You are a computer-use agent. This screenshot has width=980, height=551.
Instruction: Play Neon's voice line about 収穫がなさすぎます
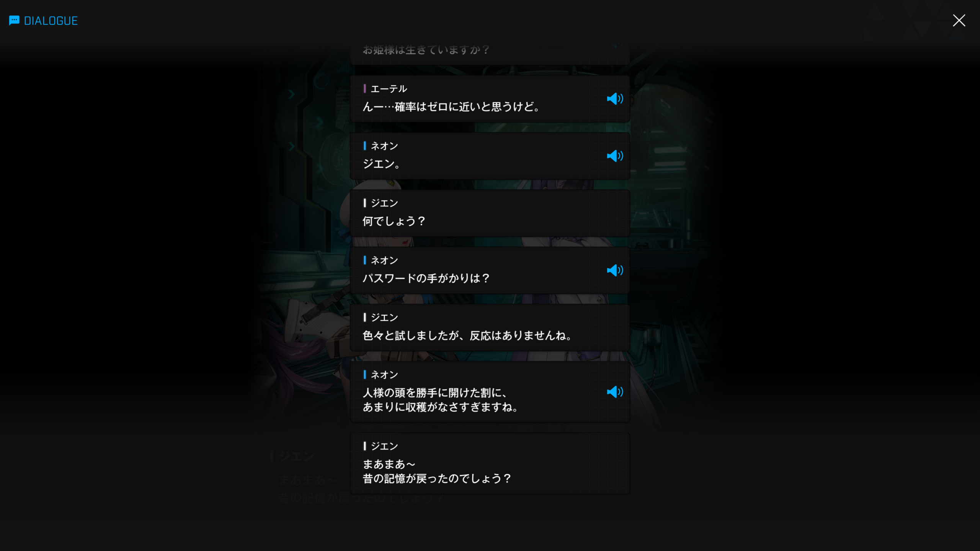click(x=615, y=391)
